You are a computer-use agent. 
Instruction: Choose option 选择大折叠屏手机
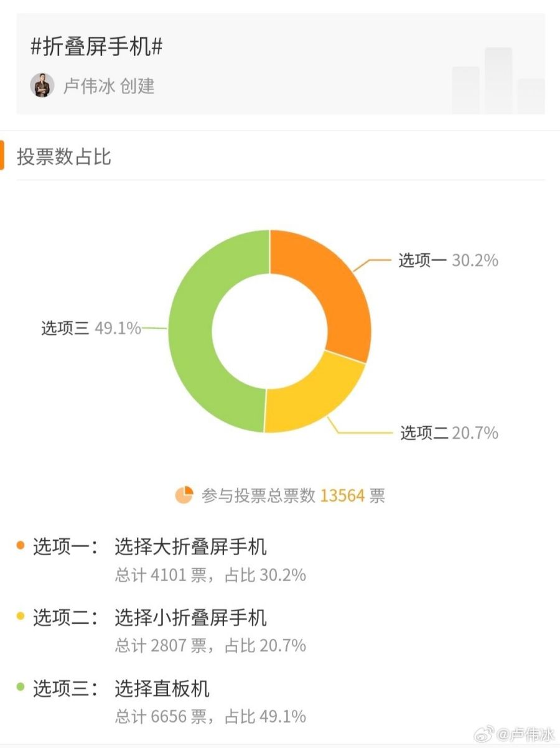point(190,547)
